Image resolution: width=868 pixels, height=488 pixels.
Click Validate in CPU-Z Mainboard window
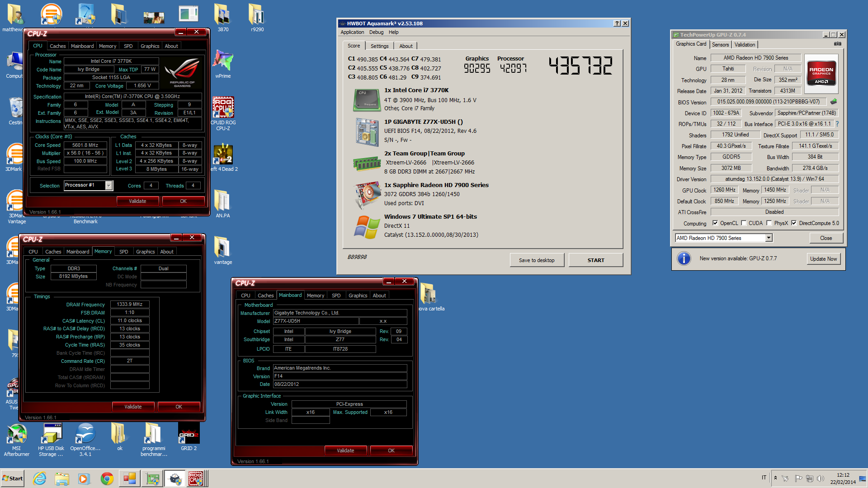click(345, 450)
